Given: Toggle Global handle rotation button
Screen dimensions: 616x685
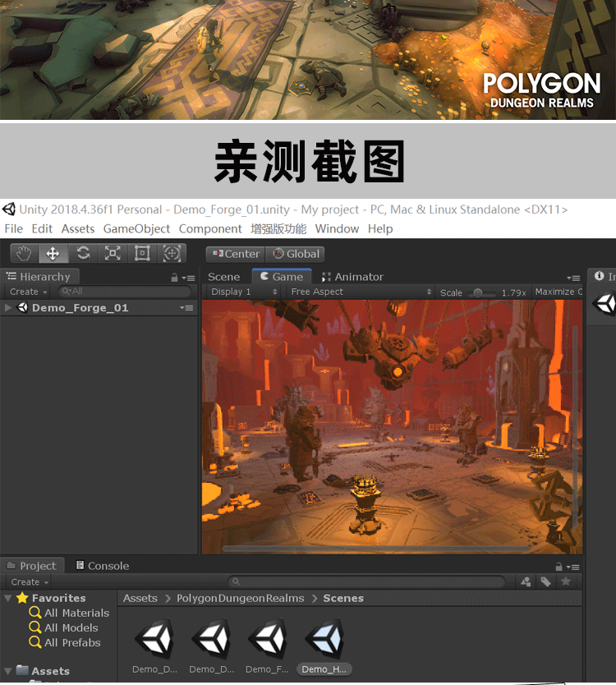Looking at the screenshot, I should pyautogui.click(x=296, y=254).
